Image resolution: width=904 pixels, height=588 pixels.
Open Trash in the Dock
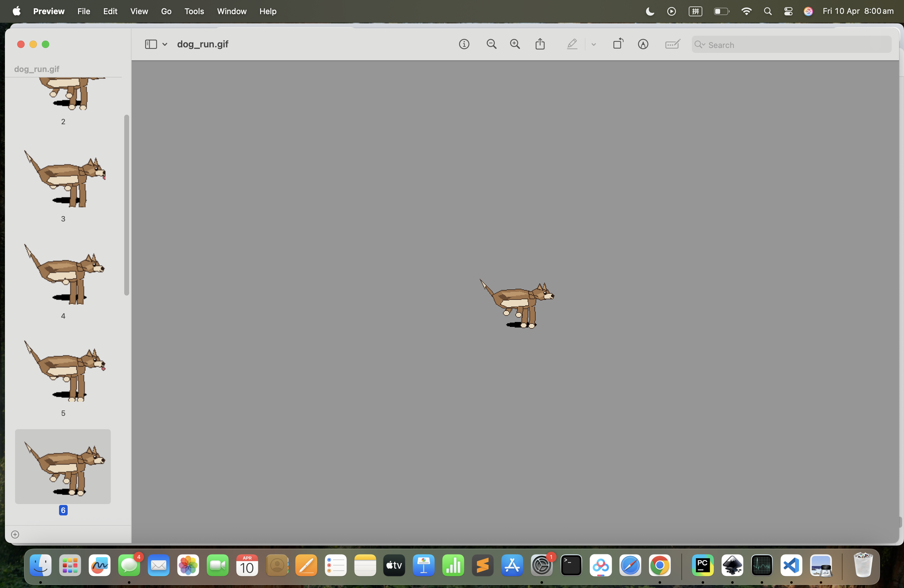[x=862, y=565]
